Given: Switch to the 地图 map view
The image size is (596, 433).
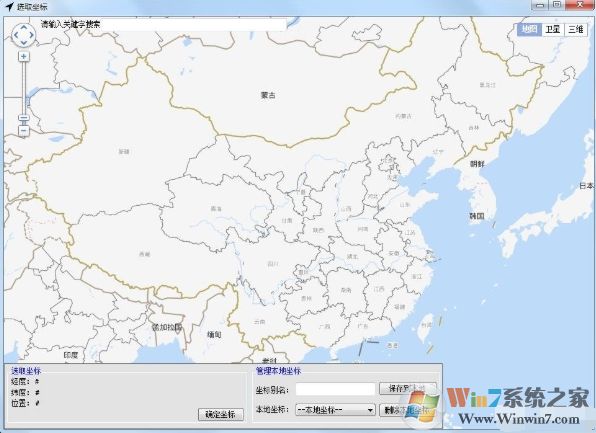Looking at the screenshot, I should [x=529, y=29].
